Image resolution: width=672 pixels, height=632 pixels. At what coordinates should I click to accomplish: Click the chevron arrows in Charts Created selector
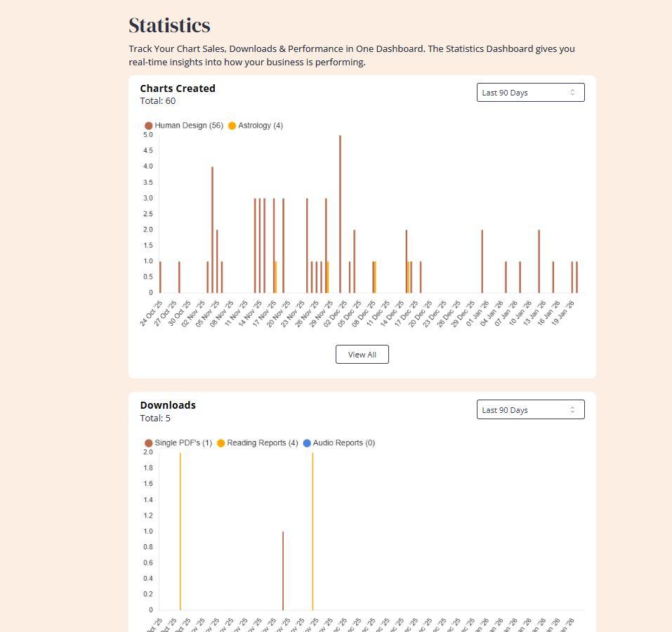(572, 93)
